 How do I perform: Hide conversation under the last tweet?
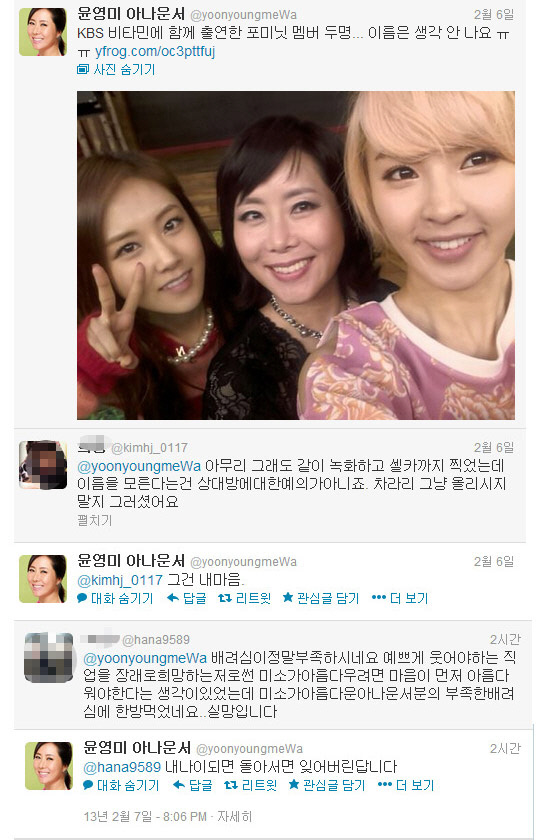click(x=121, y=785)
